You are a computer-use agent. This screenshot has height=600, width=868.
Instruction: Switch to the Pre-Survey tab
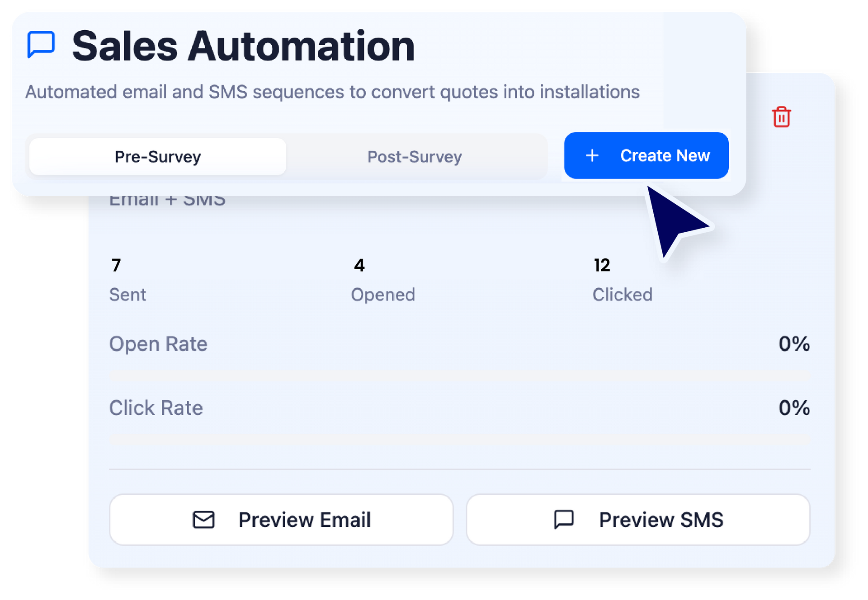point(158,156)
